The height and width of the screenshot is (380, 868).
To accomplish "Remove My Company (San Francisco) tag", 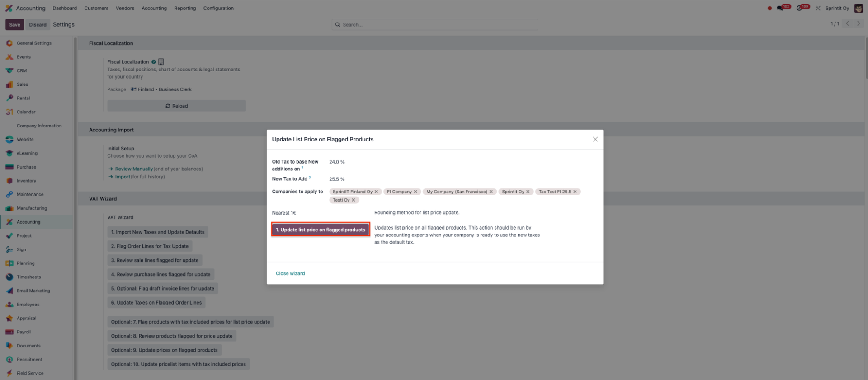I will tap(491, 192).
